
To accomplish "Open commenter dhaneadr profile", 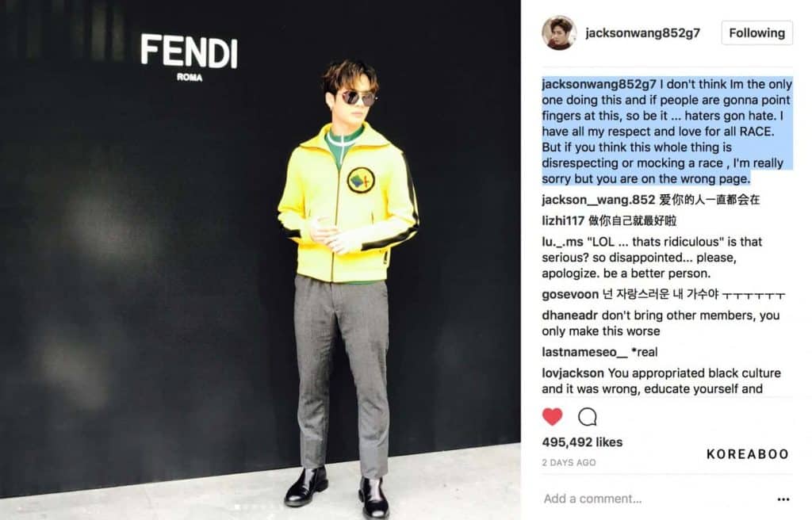I will point(569,315).
